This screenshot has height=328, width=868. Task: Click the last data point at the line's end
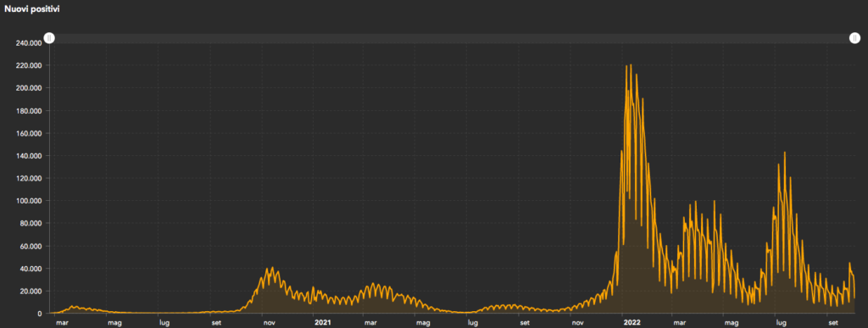click(854, 297)
